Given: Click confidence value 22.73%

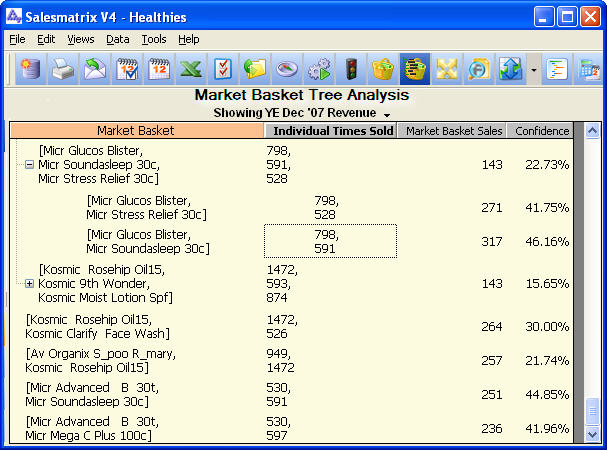Looking at the screenshot, I should (x=547, y=165).
